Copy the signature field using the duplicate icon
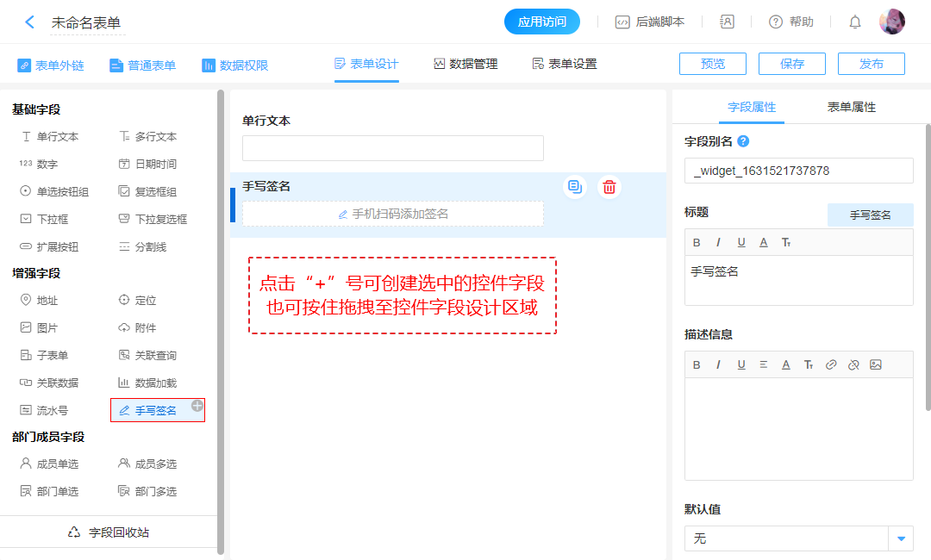Screen dimensions: 931x560 tap(575, 187)
